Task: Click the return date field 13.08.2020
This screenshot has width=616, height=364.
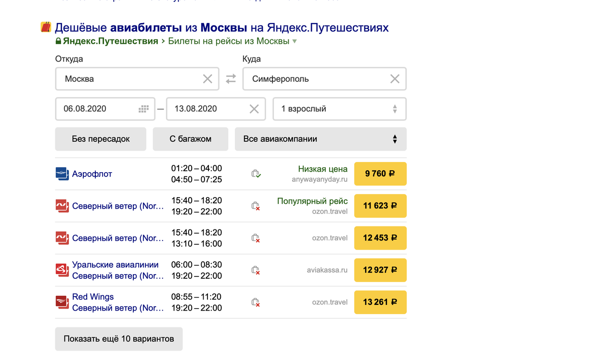Action: (x=216, y=109)
